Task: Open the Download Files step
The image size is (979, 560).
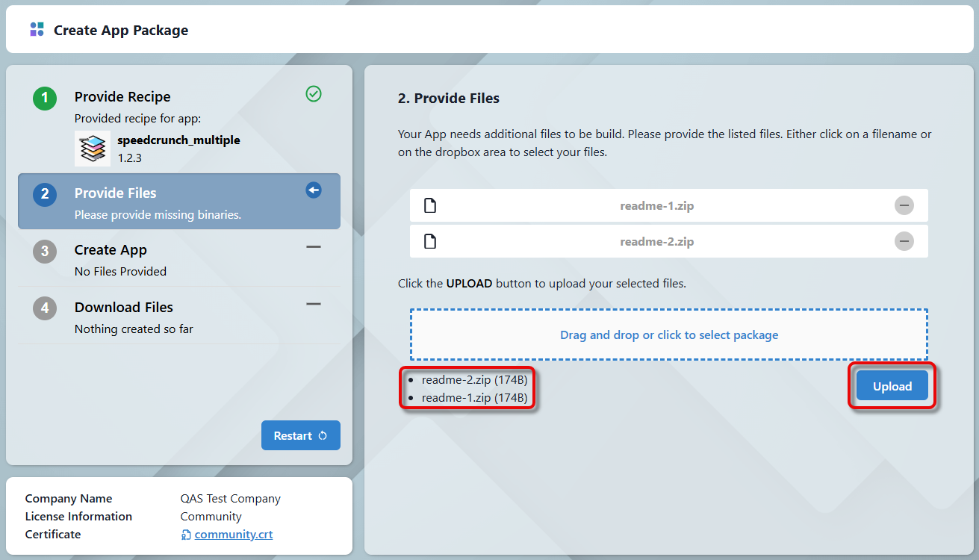Action: (124, 308)
